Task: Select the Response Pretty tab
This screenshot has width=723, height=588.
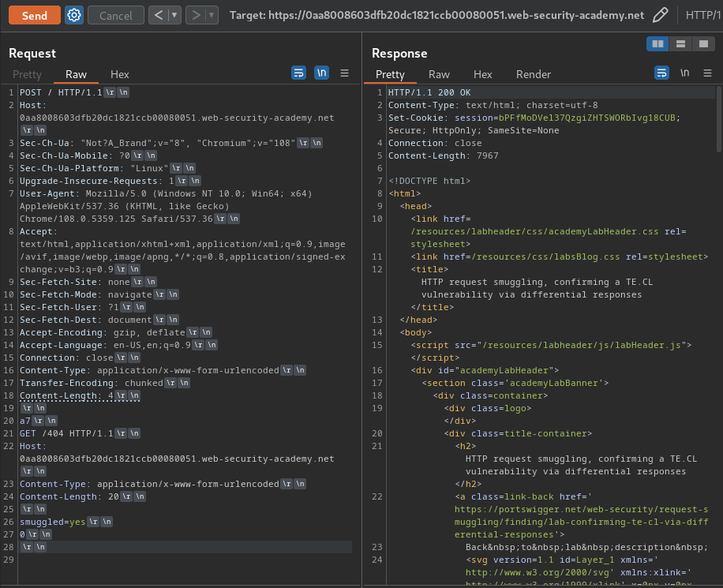Action: [x=390, y=74]
